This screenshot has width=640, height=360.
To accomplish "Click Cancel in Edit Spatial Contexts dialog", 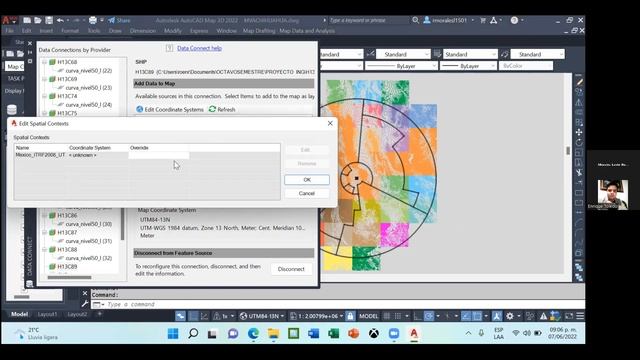I will (307, 193).
